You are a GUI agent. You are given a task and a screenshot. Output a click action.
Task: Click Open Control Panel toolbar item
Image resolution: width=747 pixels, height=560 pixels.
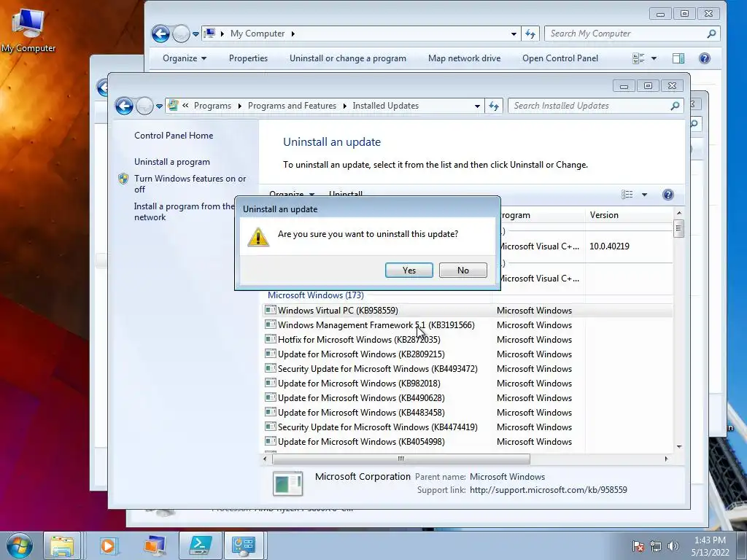[x=560, y=58]
